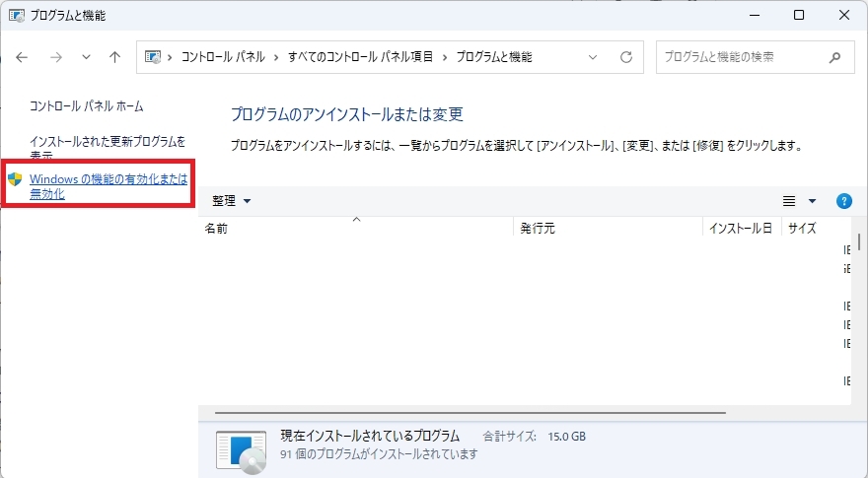Click the view options list icon
The width and height of the screenshot is (868, 478).
point(789,201)
